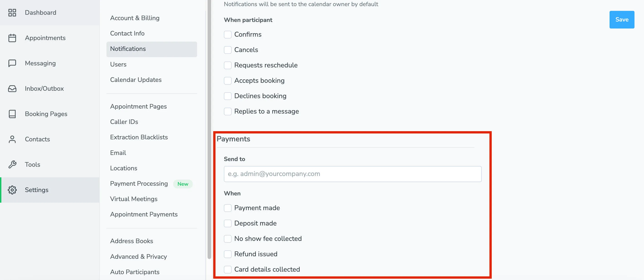Enable Refund issued notifications

point(228,254)
